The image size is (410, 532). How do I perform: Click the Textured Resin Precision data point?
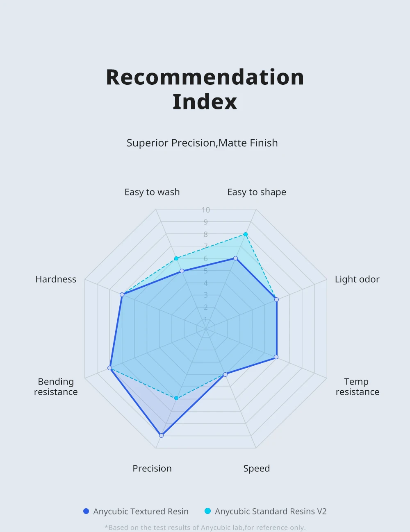pyautogui.click(x=161, y=435)
